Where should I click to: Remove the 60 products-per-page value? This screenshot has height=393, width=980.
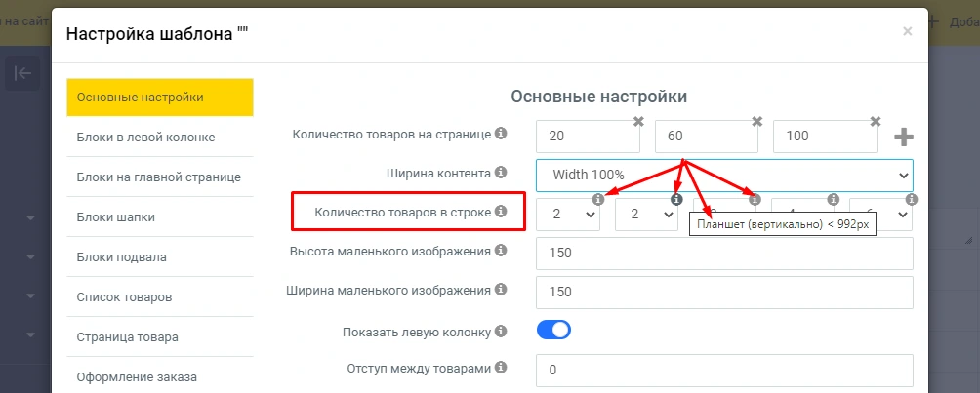756,122
